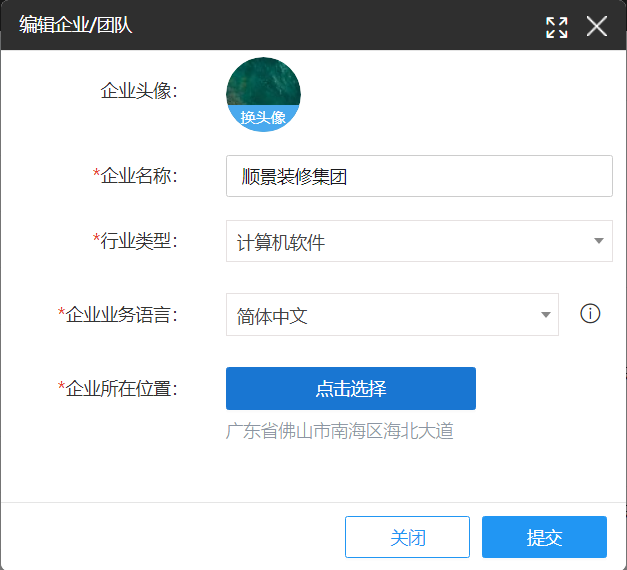Click the 企业业务语言 label
This screenshot has height=570, width=627.
point(118,315)
